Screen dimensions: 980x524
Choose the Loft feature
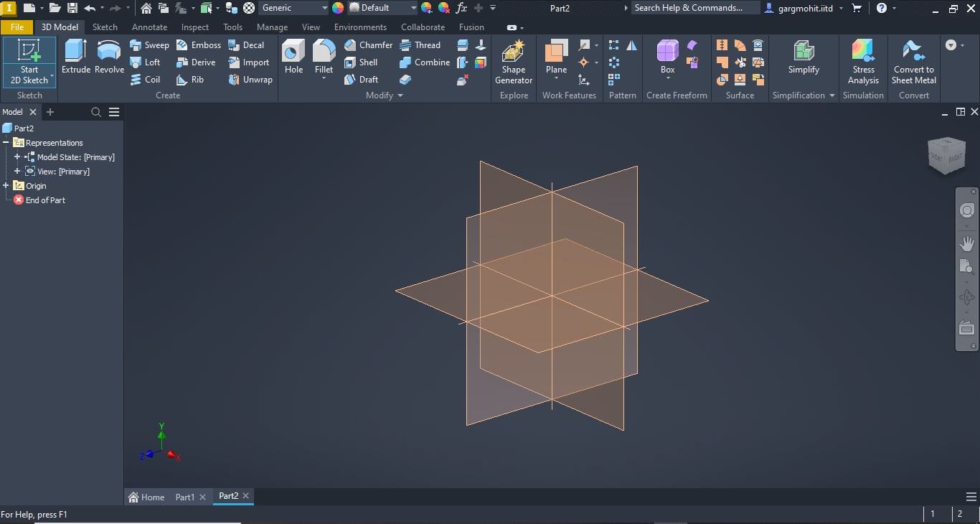point(145,62)
